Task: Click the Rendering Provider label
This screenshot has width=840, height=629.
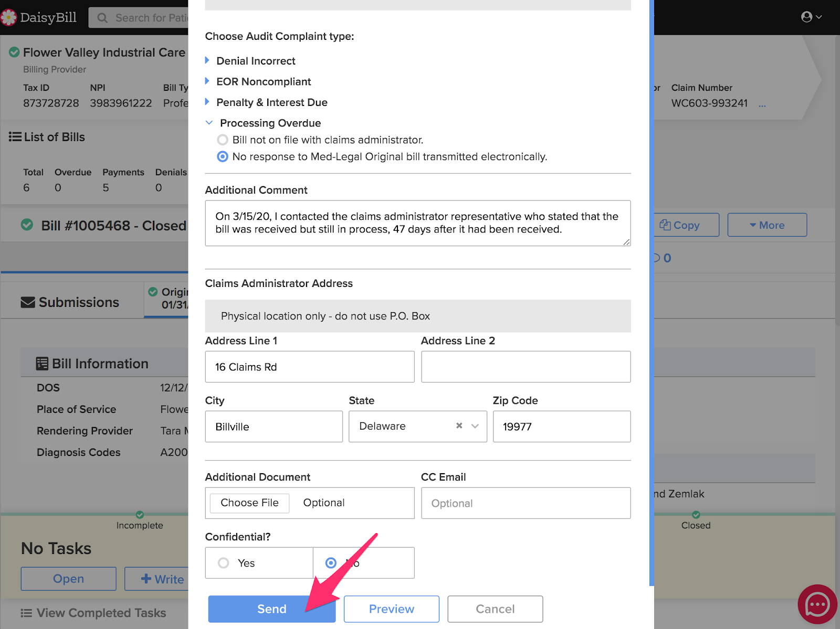Action: click(85, 431)
